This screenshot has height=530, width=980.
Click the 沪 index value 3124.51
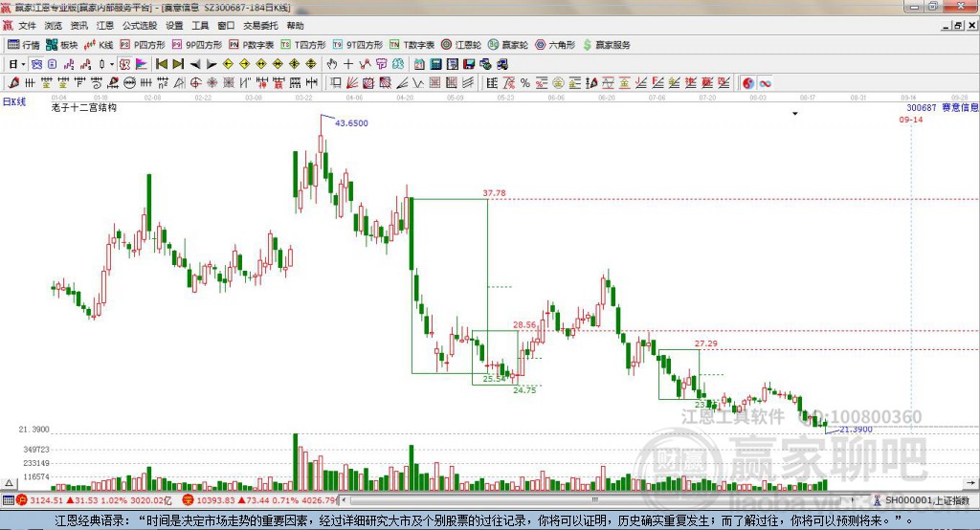(x=46, y=500)
